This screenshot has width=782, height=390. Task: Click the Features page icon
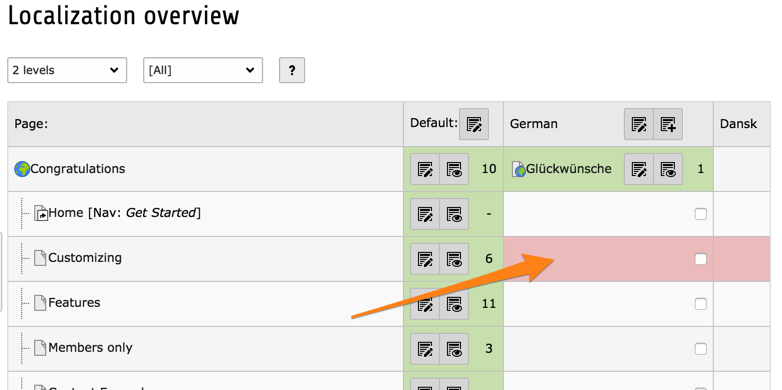[40, 303]
